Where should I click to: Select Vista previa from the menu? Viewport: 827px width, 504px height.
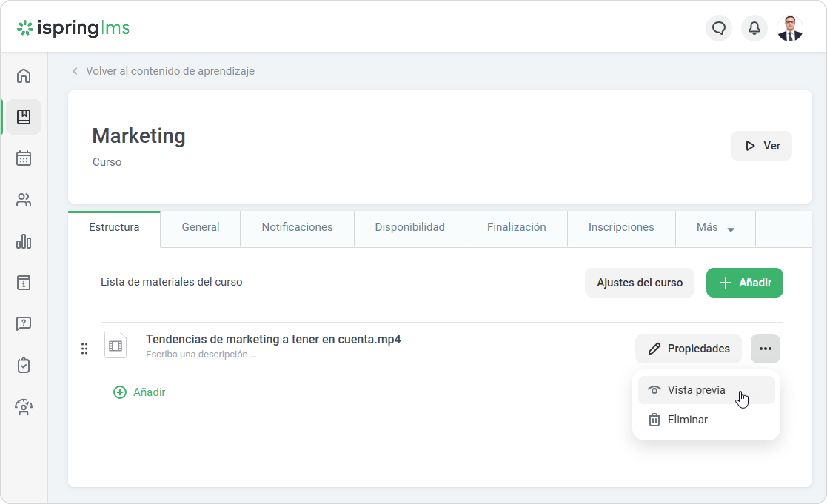697,390
